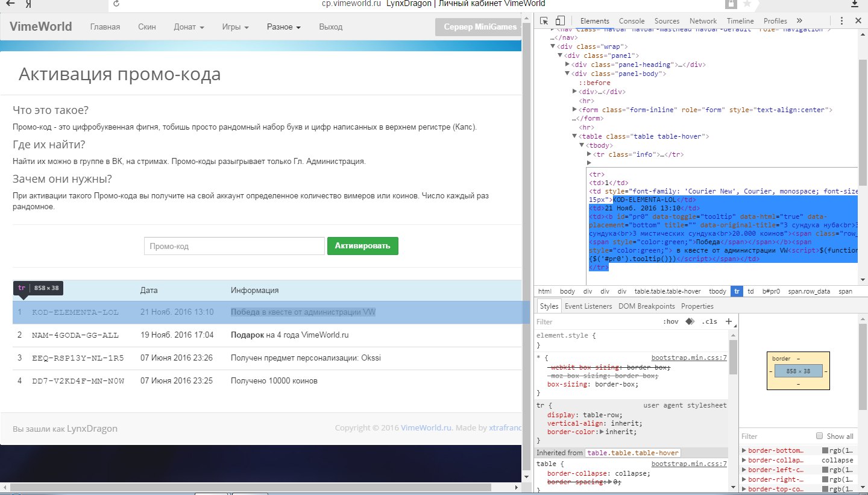This screenshot has width=868, height=495.
Task: Activate the DevTools element inspector icon
Action: 544,20
